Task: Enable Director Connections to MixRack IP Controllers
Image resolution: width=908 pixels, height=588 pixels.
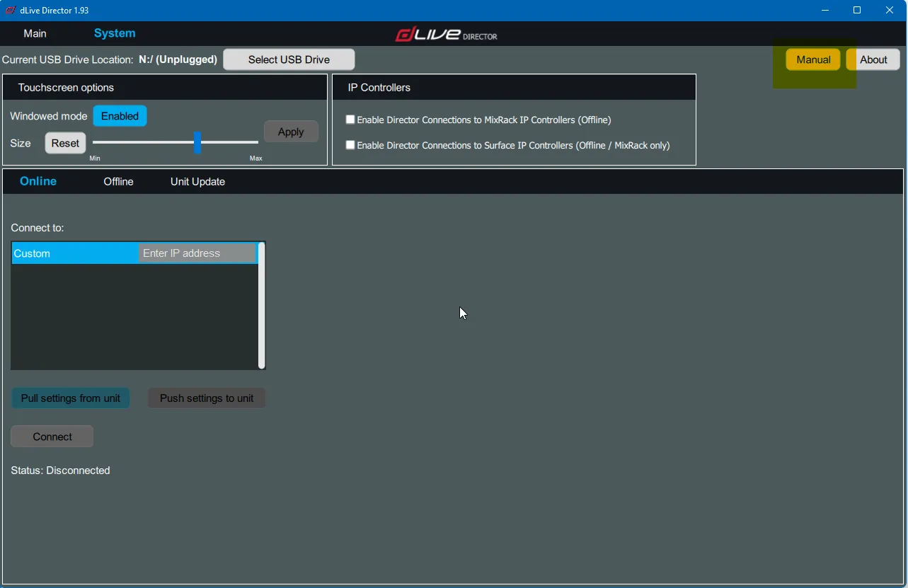Action: pos(350,120)
